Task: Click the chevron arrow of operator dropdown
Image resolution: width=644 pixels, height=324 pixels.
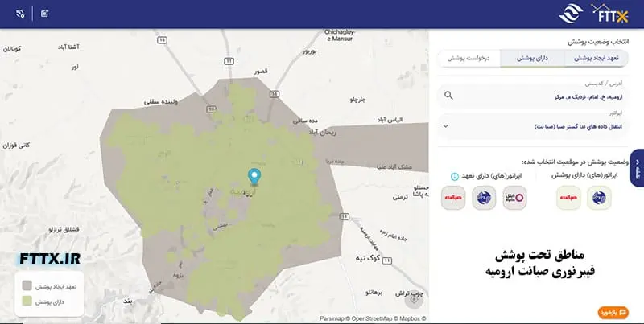Action: tap(446, 126)
